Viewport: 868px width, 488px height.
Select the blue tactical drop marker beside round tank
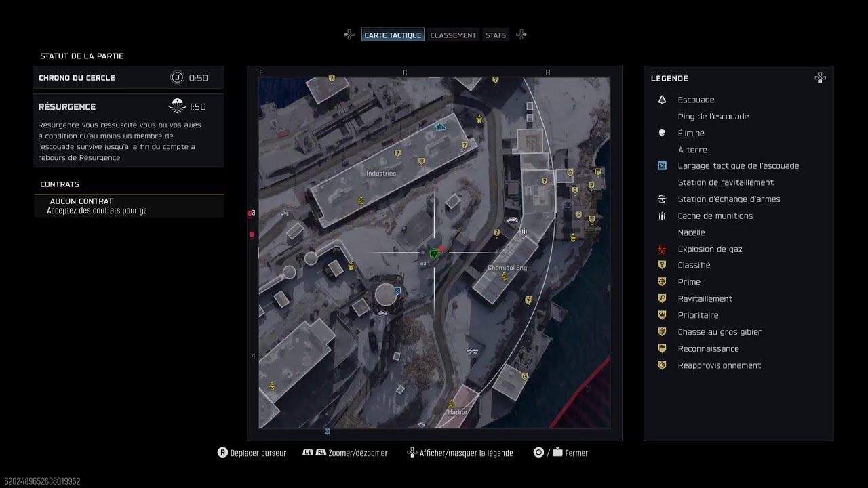[x=398, y=291]
